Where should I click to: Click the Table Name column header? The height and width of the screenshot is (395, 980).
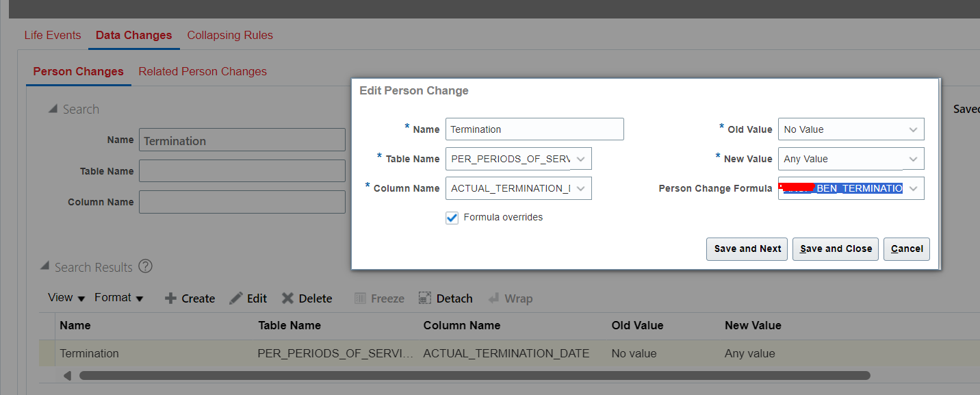(x=289, y=325)
